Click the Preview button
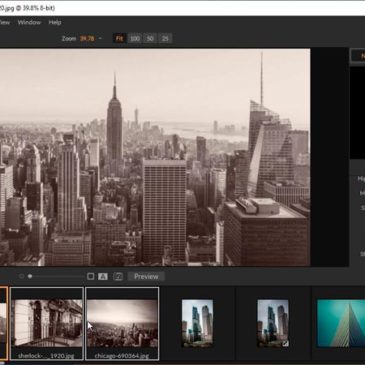The width and height of the screenshot is (365, 365). pyautogui.click(x=146, y=276)
